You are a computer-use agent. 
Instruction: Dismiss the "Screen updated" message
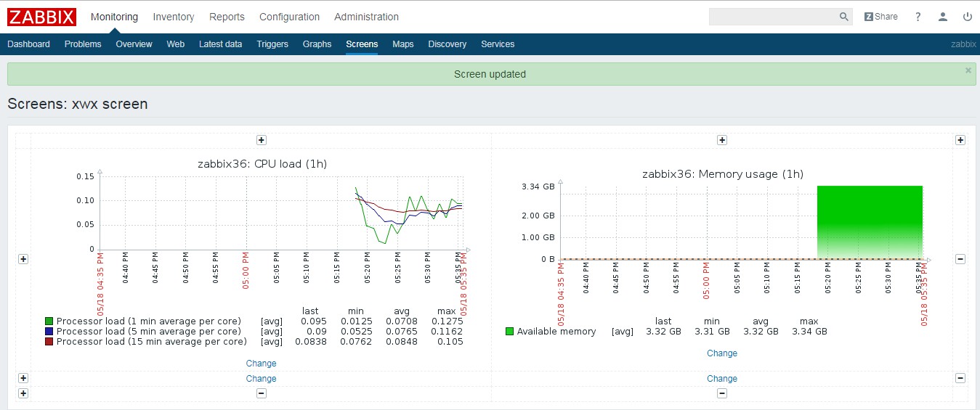pyautogui.click(x=968, y=70)
